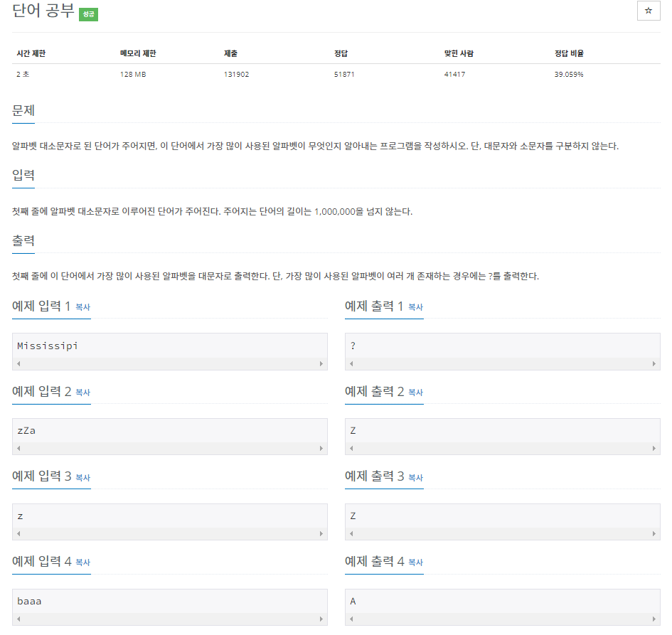Click the 41417 solvers value
Viewport: 672px width, 635px height.
(454, 75)
